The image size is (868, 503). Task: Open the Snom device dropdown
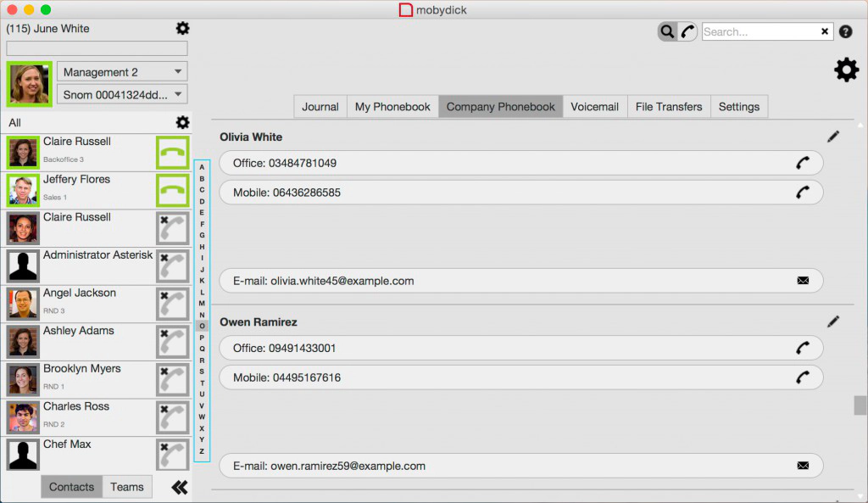pyautogui.click(x=123, y=95)
